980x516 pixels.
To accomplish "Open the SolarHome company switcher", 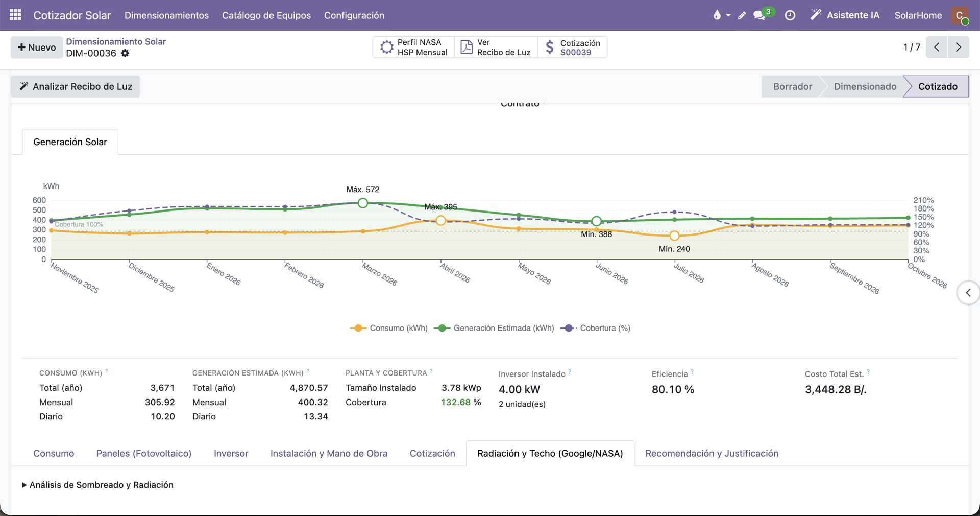I will click(918, 15).
